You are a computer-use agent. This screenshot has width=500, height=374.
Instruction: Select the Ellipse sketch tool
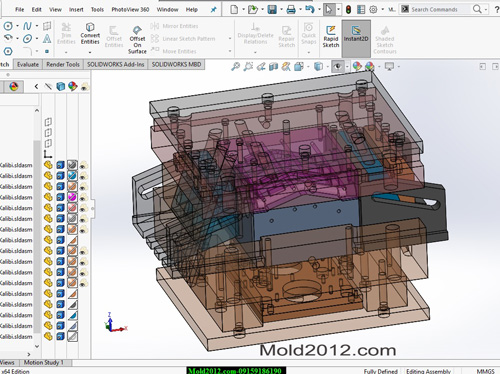click(x=27, y=39)
